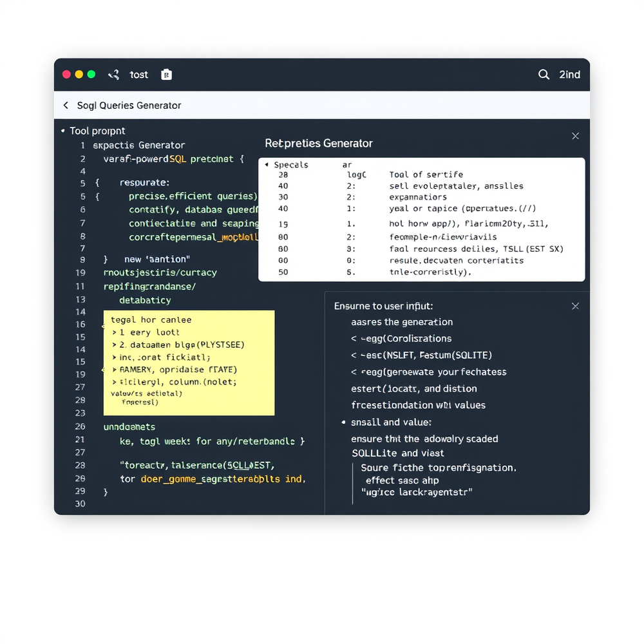Select the yellow highlighted code snippet
The width and height of the screenshot is (644, 644).
pyautogui.click(x=189, y=364)
